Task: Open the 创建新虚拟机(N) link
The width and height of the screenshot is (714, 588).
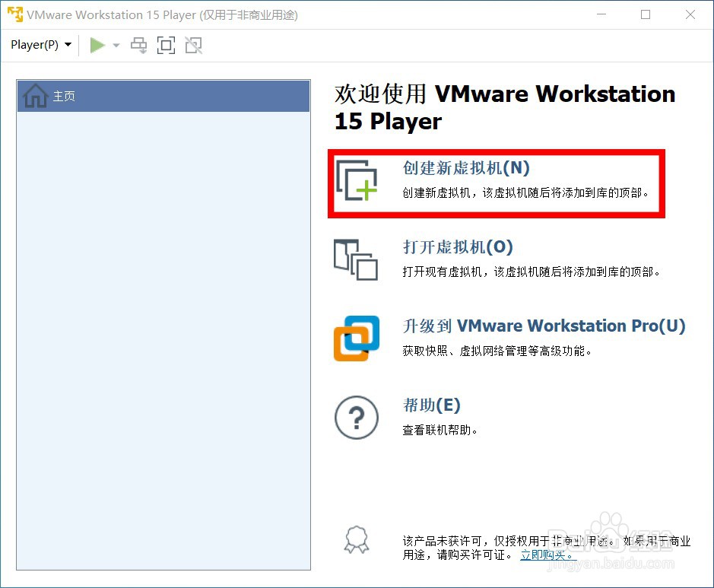Action: (466, 168)
